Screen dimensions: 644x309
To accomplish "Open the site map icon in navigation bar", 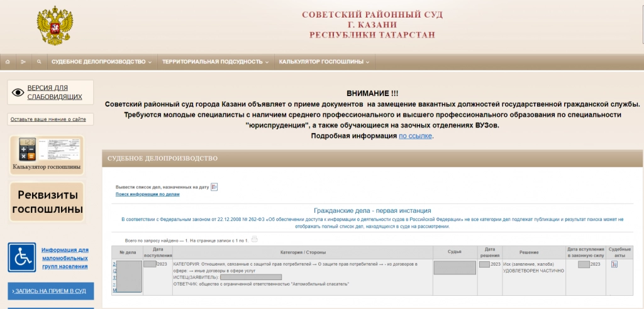I will (23, 62).
